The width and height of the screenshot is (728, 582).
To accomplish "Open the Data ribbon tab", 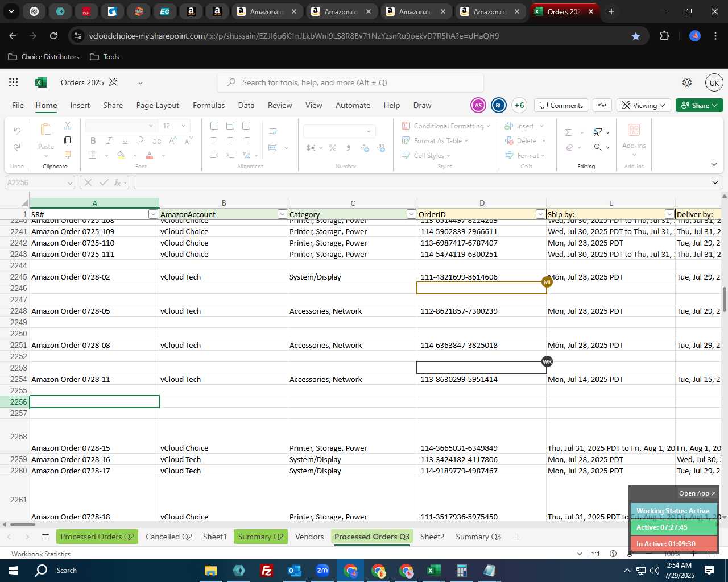I will point(246,105).
